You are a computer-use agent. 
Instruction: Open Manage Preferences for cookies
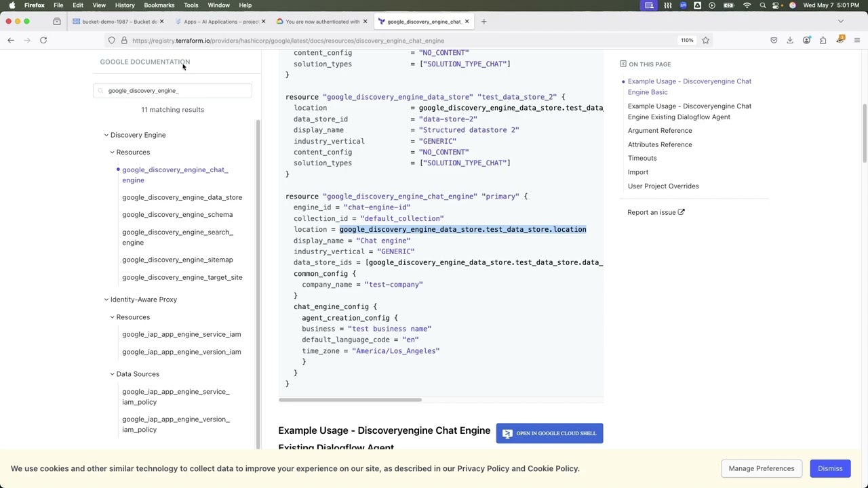pos(761,468)
